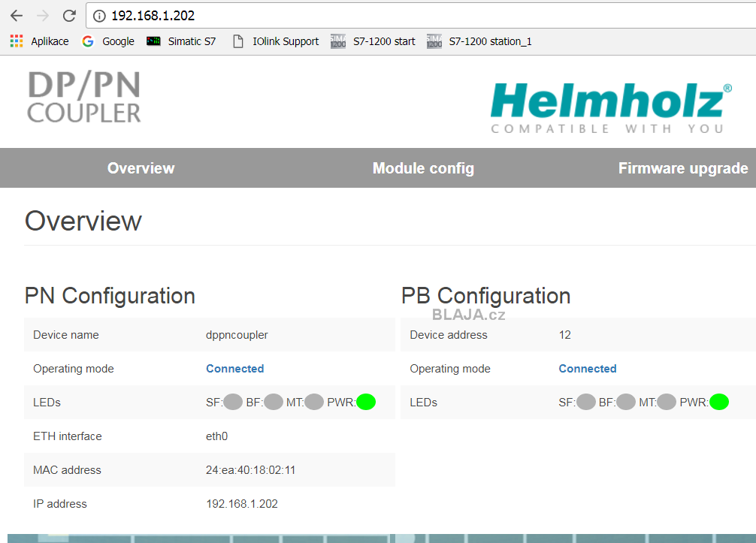This screenshot has width=756, height=543.
Task: Open the Firmware upgrade tab
Action: coord(683,168)
